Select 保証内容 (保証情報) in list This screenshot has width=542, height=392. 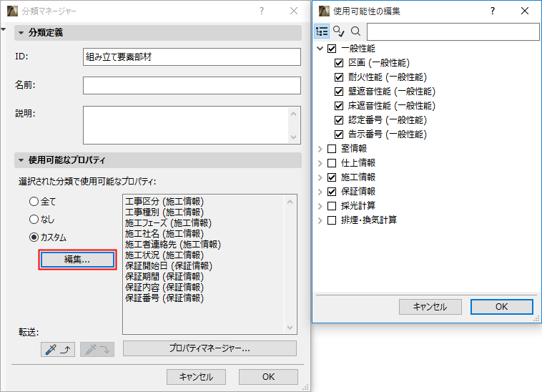164,288
